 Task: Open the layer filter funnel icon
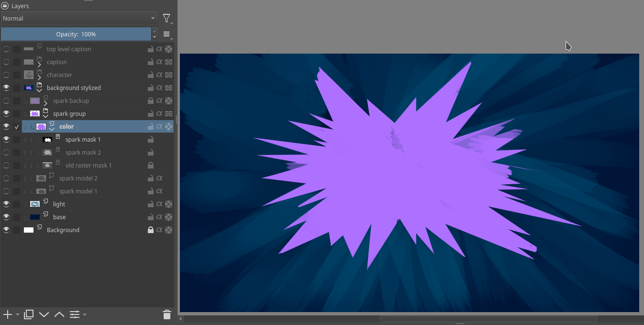pyautogui.click(x=167, y=18)
